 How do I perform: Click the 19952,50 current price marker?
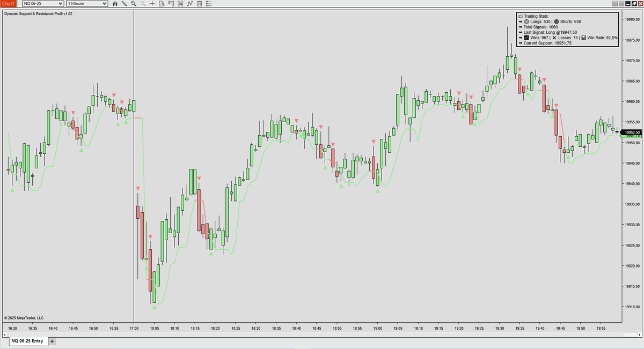pyautogui.click(x=632, y=132)
